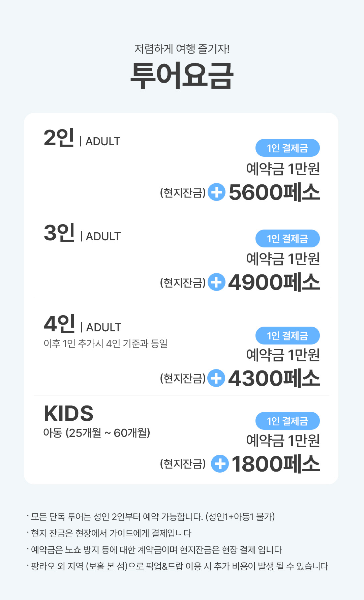Click the plus icon beside 4900페소

[x=216, y=282]
